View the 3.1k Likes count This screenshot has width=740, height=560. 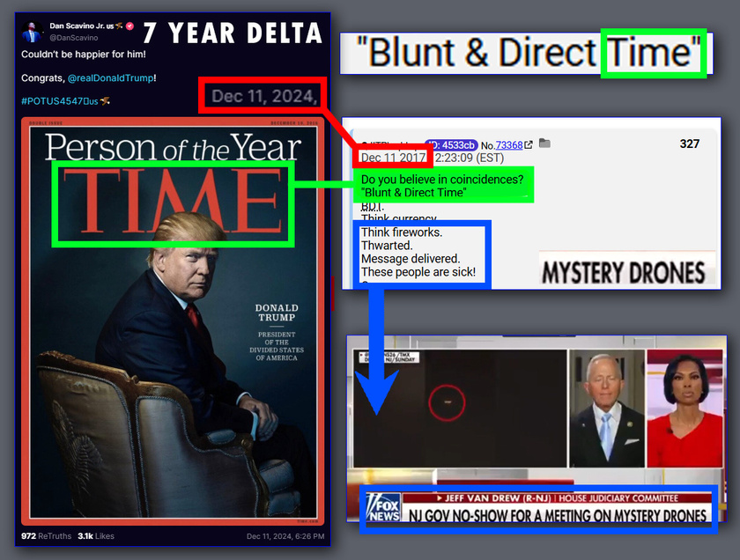point(96,536)
